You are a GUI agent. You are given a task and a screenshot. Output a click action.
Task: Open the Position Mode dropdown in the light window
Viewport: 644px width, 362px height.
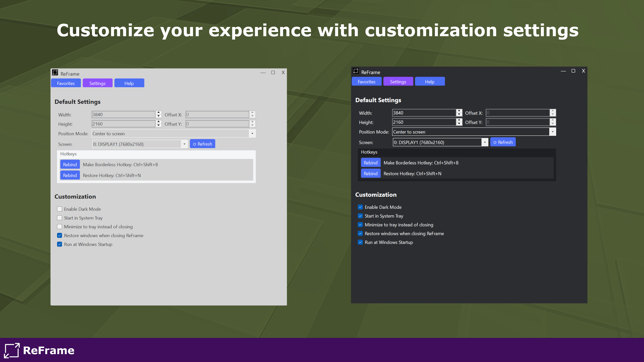click(252, 134)
